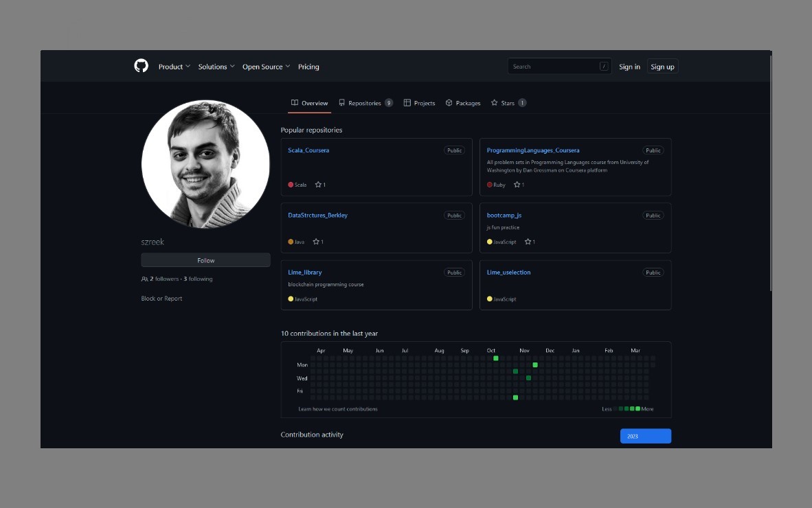The image size is (812, 508).
Task: Switch to the Repositories tab
Action: pos(365,103)
